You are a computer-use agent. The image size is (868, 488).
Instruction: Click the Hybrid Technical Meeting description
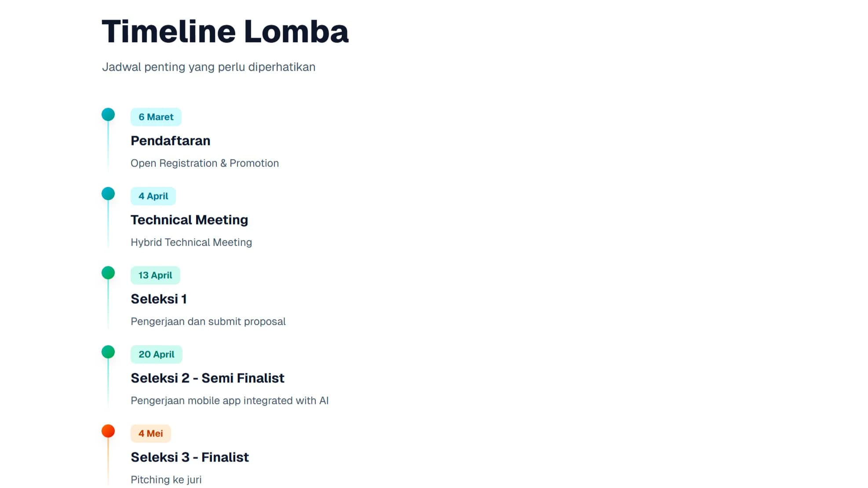[x=191, y=242]
